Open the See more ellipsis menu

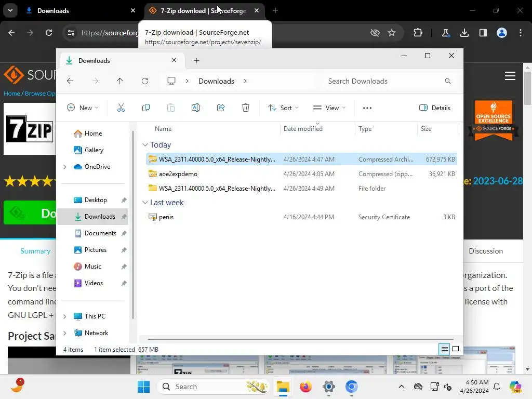click(x=367, y=108)
